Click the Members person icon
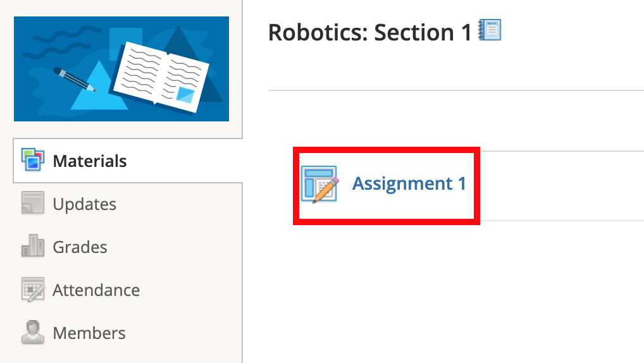 [32, 333]
